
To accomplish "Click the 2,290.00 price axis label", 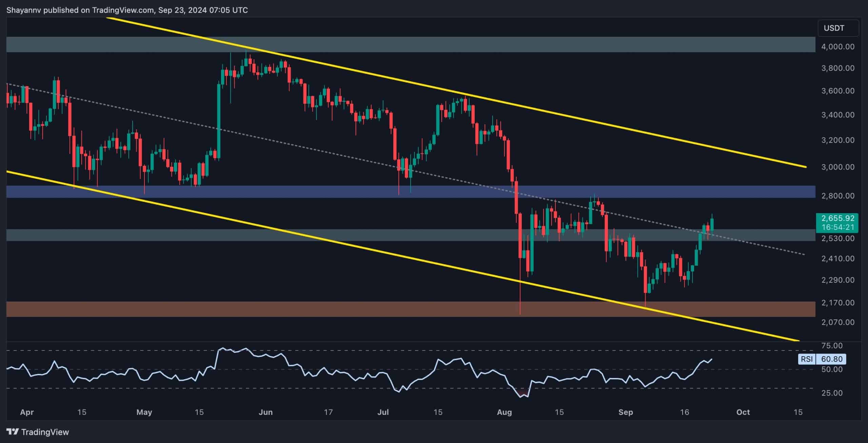I will (837, 280).
